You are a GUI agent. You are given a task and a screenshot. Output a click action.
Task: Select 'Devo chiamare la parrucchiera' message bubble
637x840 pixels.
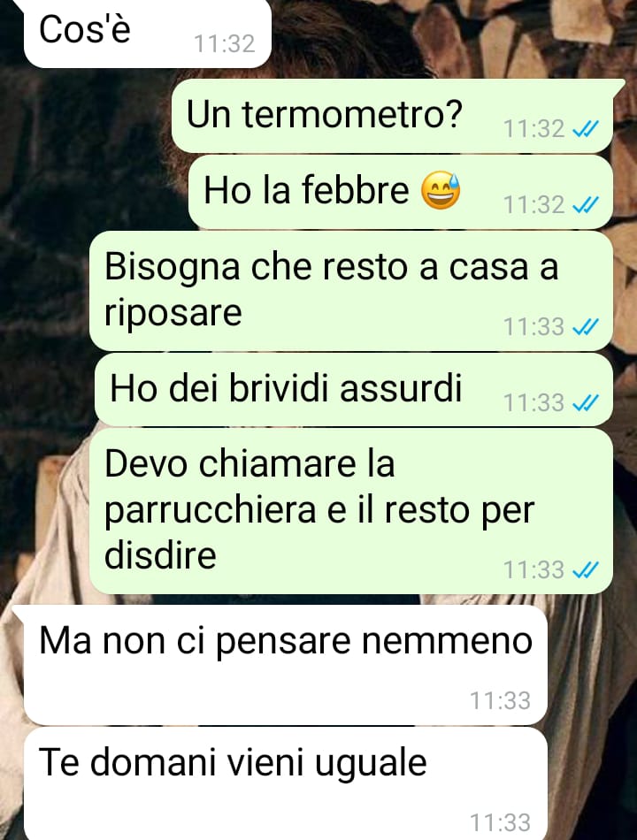point(351,511)
